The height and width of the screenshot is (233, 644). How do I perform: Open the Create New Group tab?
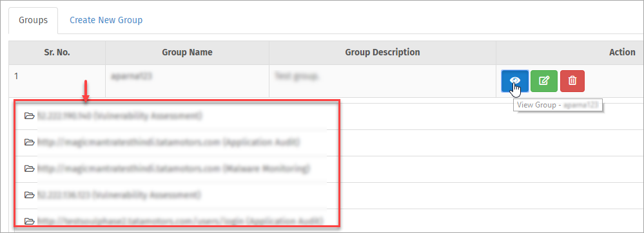coord(106,20)
